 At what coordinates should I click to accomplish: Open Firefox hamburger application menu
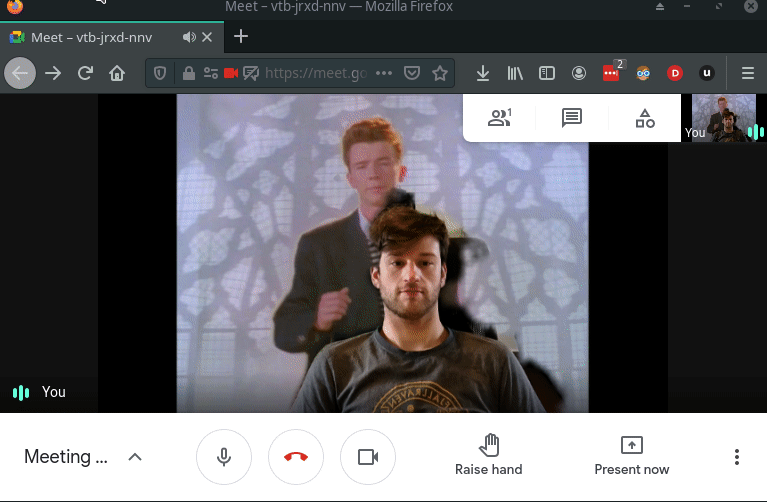(x=747, y=73)
